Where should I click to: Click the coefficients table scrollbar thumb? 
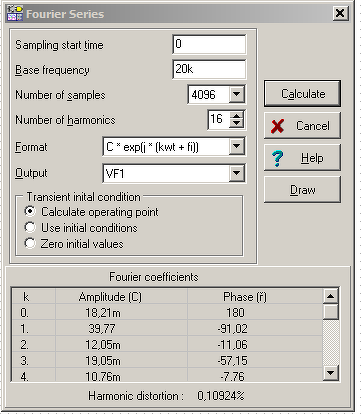[331, 312]
